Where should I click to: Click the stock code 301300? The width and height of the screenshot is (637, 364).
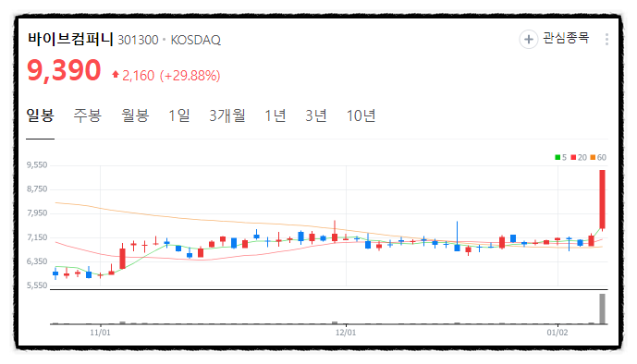(x=138, y=40)
